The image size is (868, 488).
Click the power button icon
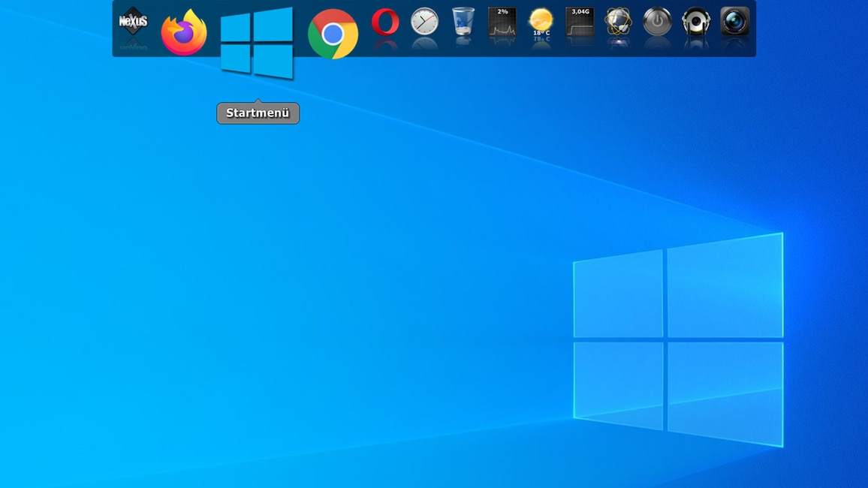click(x=657, y=22)
